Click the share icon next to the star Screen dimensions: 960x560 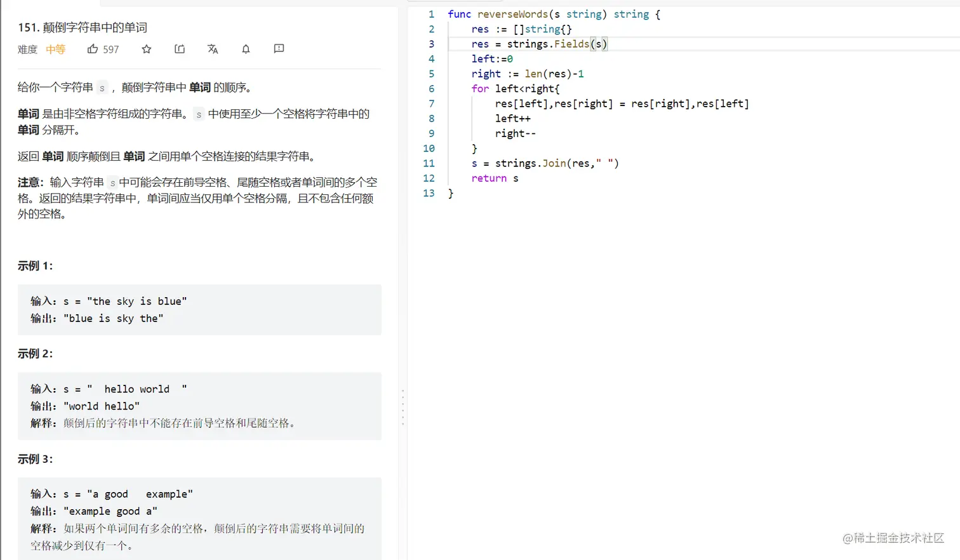(180, 49)
